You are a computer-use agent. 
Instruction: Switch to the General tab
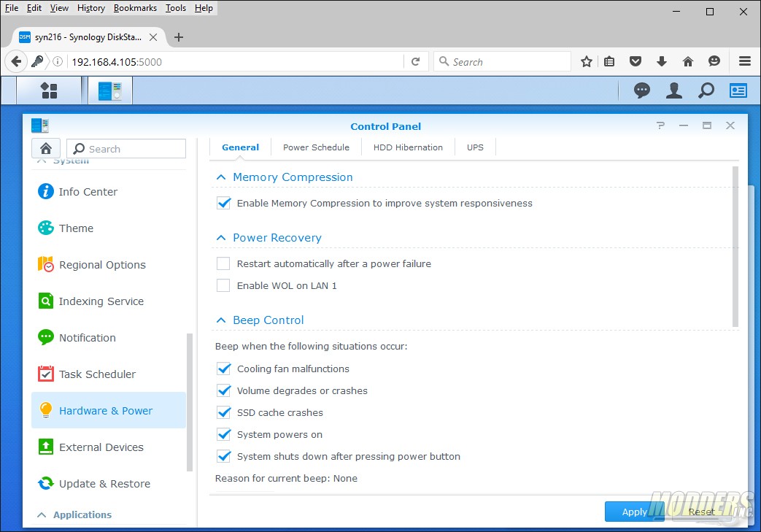tap(240, 147)
